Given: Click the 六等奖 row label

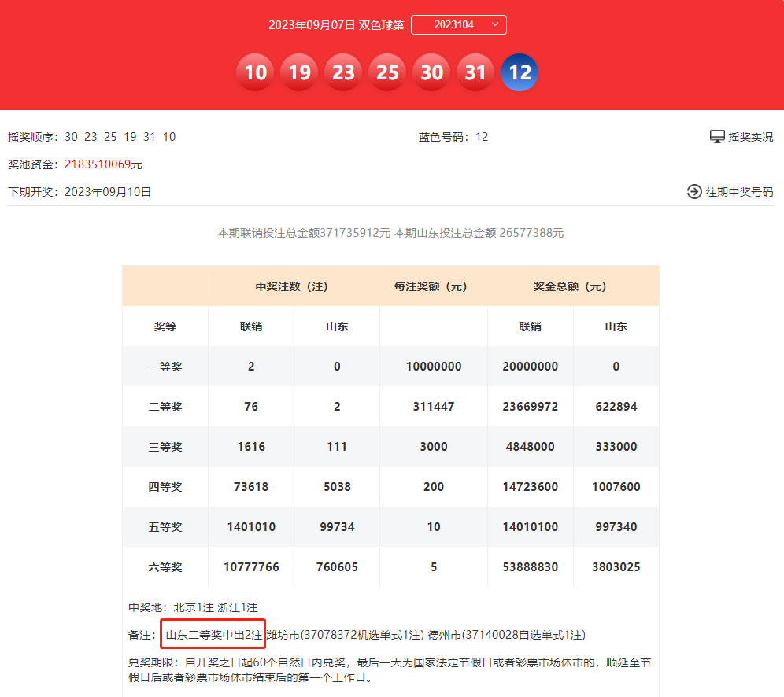Looking at the screenshot, I should [x=165, y=567].
